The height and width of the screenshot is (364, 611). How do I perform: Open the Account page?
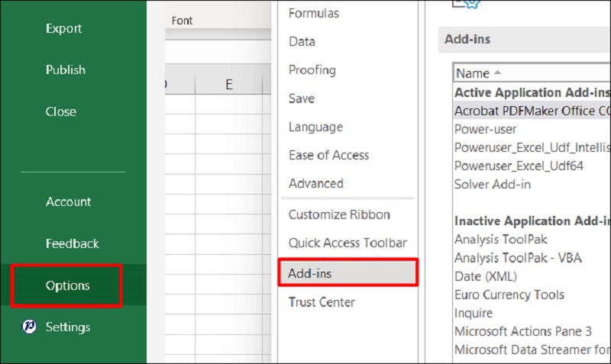coord(68,202)
